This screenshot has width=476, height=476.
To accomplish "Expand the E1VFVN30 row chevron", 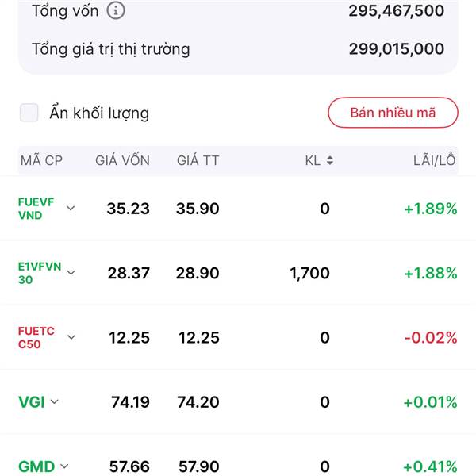I will (71, 273).
